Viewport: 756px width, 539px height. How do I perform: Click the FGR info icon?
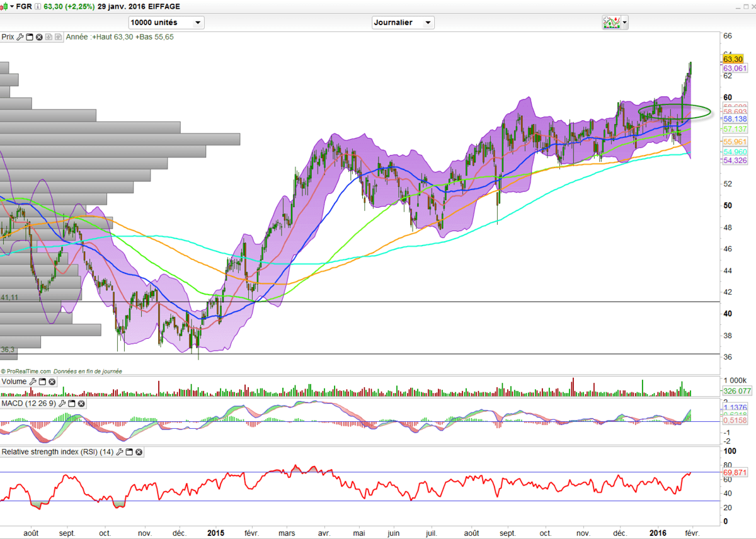39,6
